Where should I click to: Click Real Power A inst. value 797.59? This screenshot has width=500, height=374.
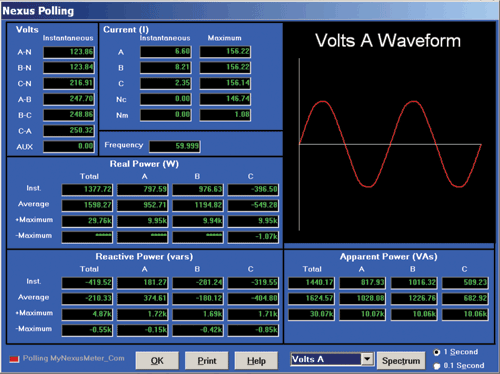pos(142,190)
